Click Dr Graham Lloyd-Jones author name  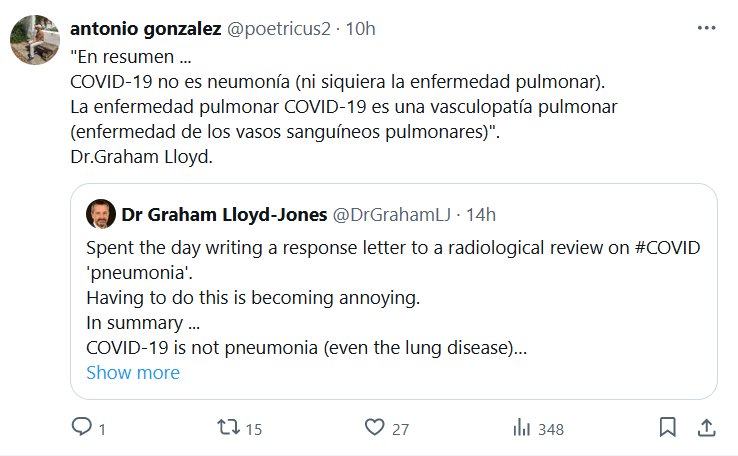point(222,214)
